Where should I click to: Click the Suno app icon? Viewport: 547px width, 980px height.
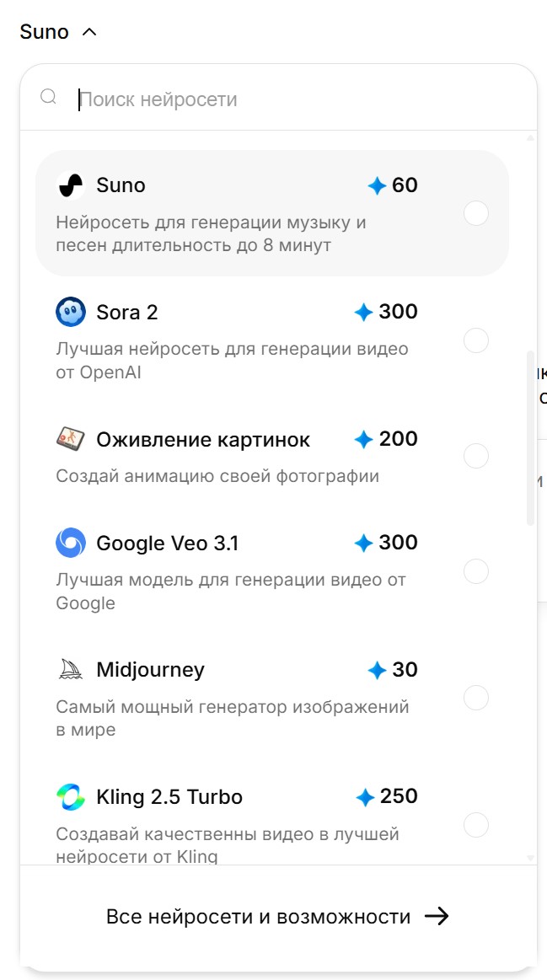[x=72, y=185]
